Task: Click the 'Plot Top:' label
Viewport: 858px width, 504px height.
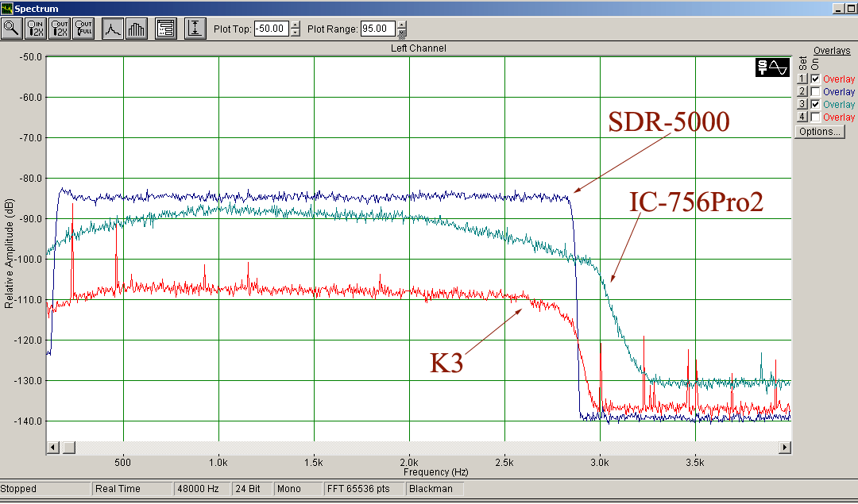Action: (233, 29)
